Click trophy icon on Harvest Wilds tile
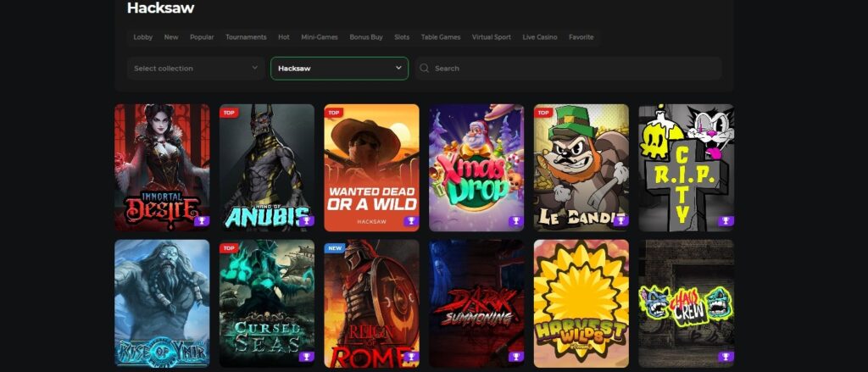Viewport: 868px width, 372px height. tap(620, 357)
